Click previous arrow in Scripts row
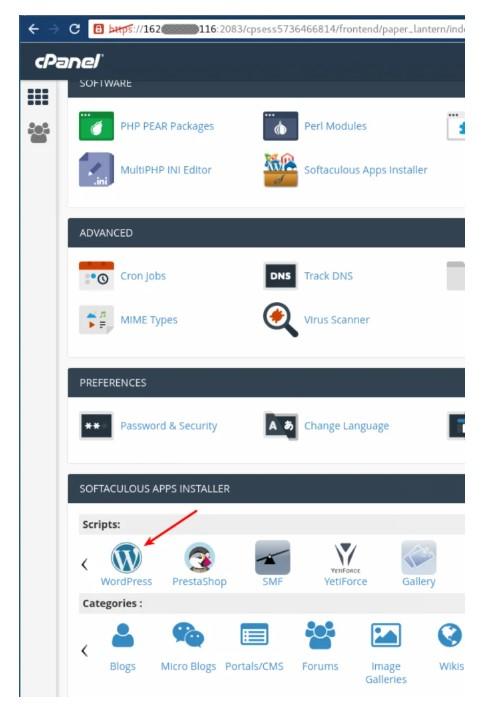The height and width of the screenshot is (707, 489). point(84,564)
